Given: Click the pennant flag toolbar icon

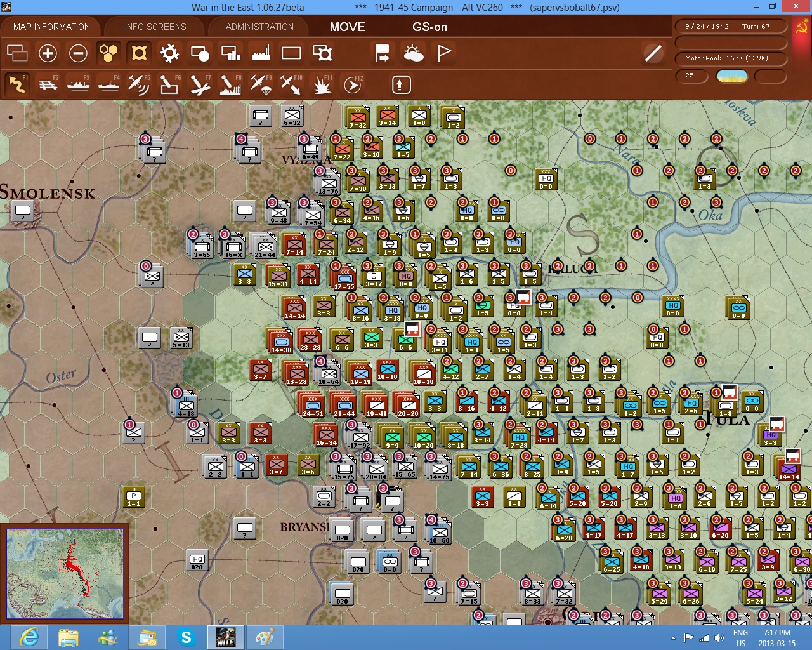Looking at the screenshot, I should (x=444, y=53).
